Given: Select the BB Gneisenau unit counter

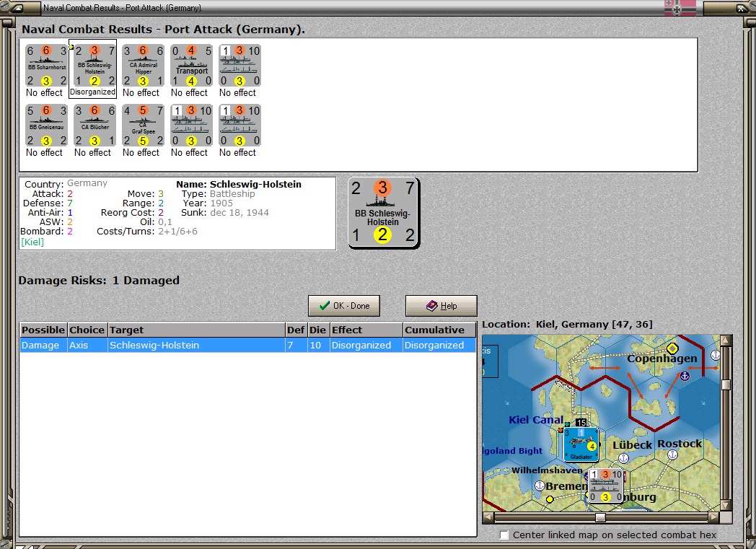Looking at the screenshot, I should tap(46, 126).
